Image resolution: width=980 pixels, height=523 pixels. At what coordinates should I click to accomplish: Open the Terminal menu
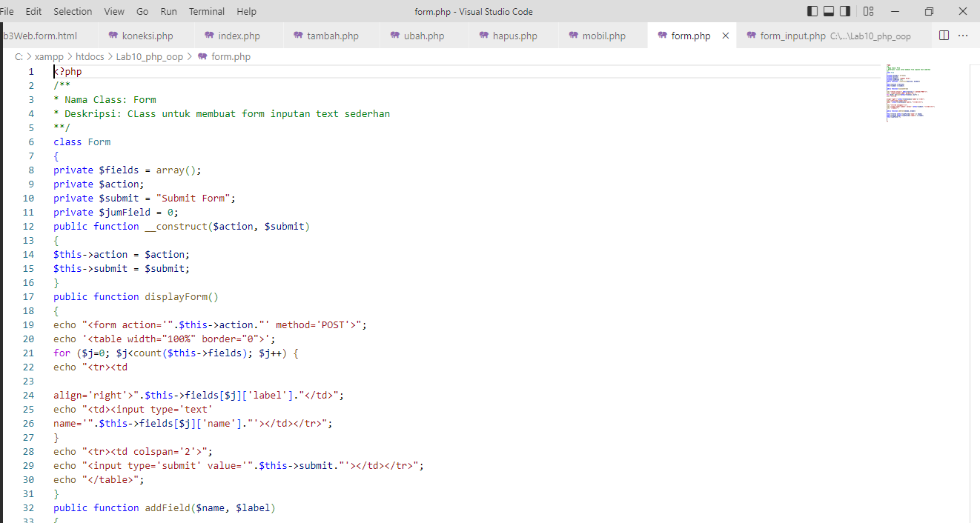click(x=206, y=11)
